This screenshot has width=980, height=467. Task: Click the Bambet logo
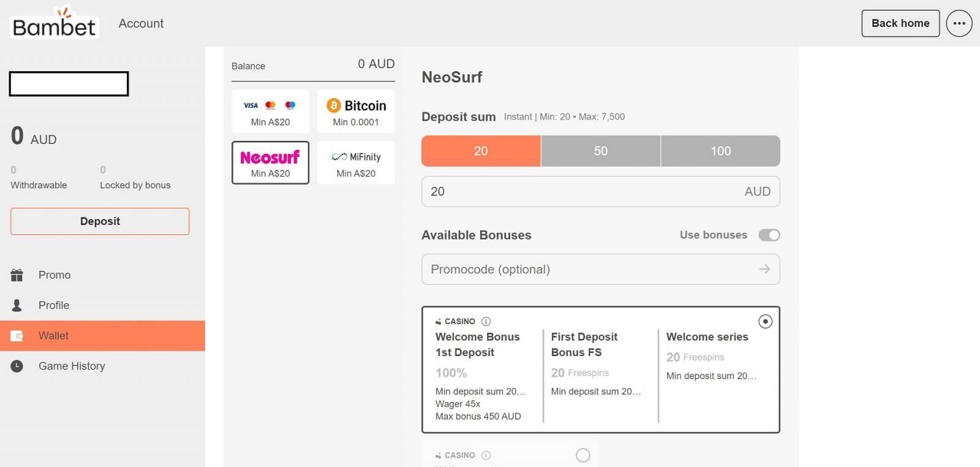[x=54, y=23]
